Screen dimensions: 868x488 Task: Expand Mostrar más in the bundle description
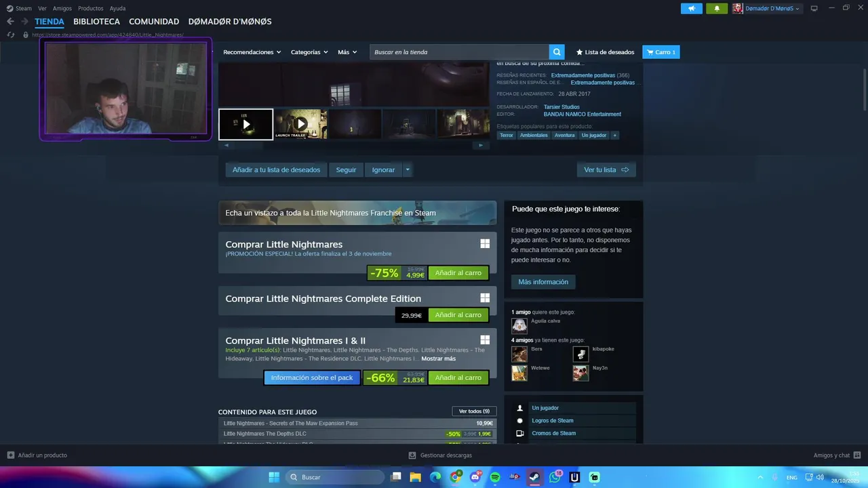click(x=438, y=359)
